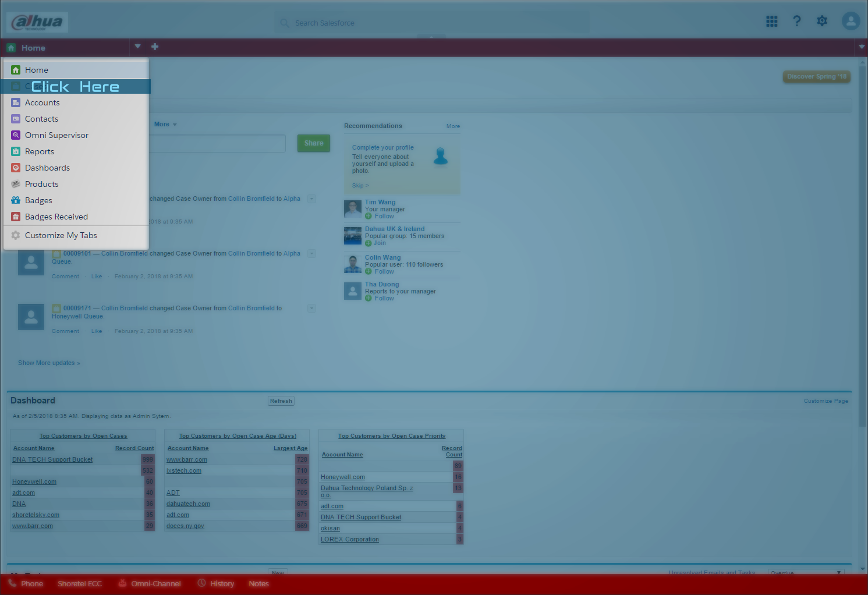Open Shoretel ECC in the footer bar
This screenshot has width=868, height=595.
coord(80,583)
